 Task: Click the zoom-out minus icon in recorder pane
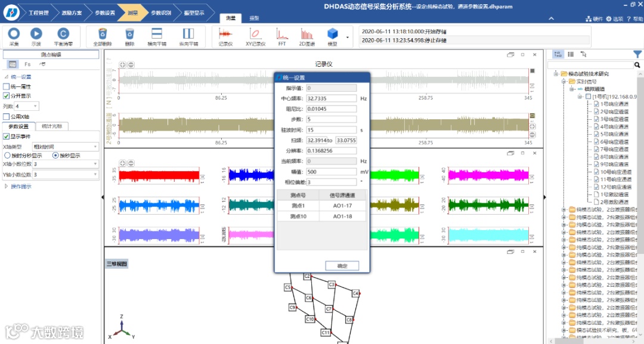(131, 65)
